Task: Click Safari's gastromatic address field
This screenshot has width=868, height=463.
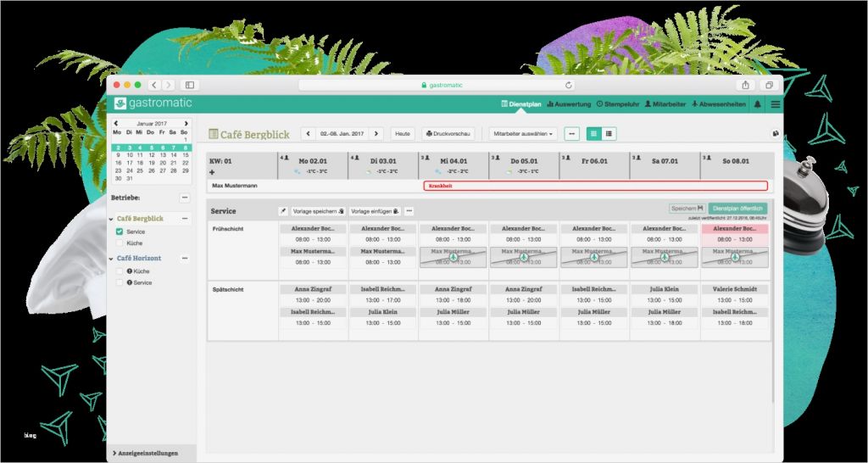Action: [x=437, y=86]
